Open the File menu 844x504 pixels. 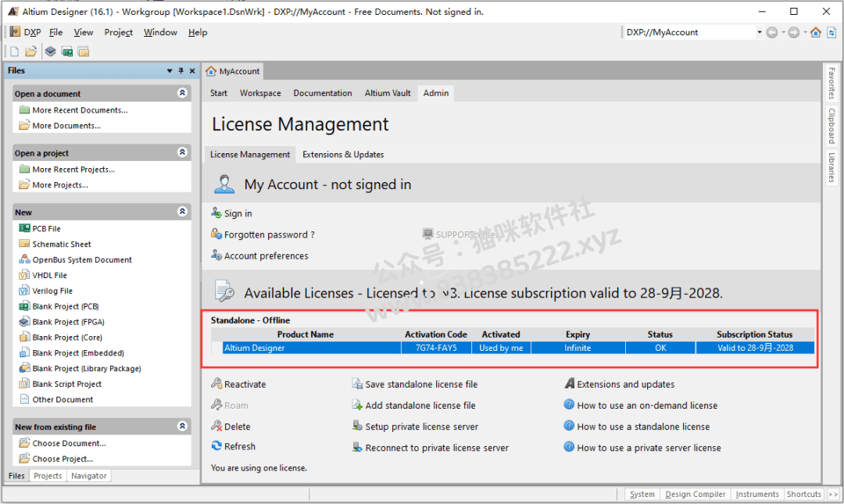[x=56, y=32]
